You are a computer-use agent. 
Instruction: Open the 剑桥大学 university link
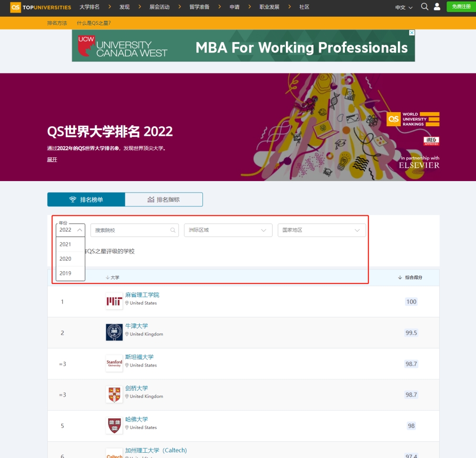[x=137, y=388]
